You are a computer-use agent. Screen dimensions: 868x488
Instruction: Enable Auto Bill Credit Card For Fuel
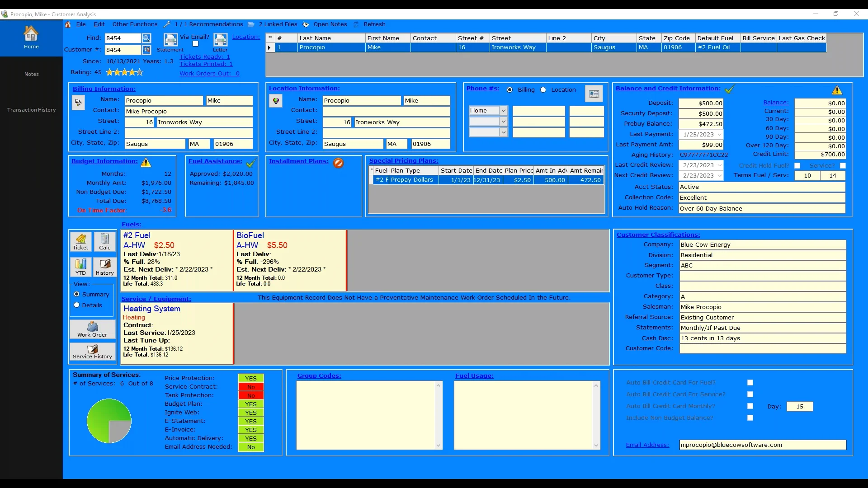750,382
